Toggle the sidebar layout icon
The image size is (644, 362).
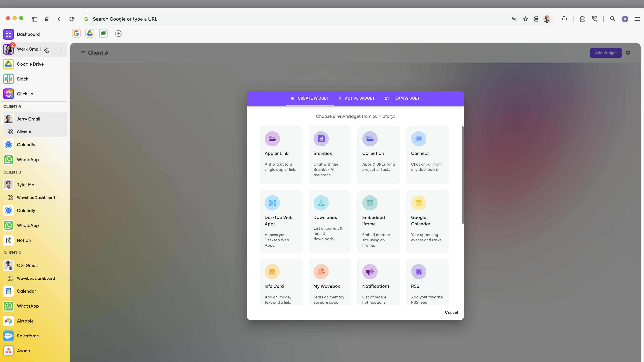coord(35,19)
